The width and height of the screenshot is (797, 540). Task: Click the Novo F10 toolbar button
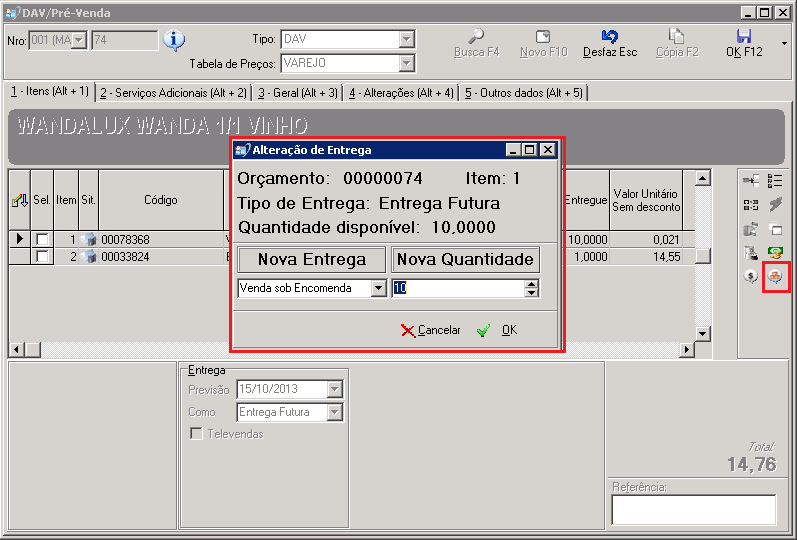(543, 44)
